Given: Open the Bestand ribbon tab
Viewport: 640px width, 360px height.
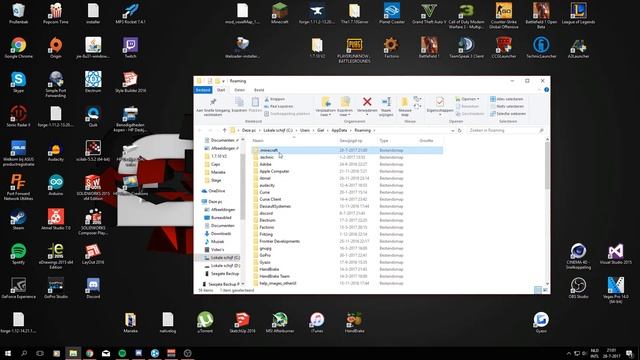Looking at the screenshot, I should pos(203,90).
